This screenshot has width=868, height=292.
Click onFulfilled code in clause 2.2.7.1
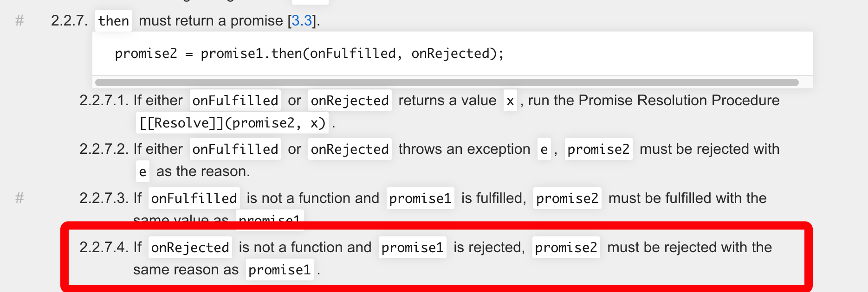pyautogui.click(x=235, y=101)
